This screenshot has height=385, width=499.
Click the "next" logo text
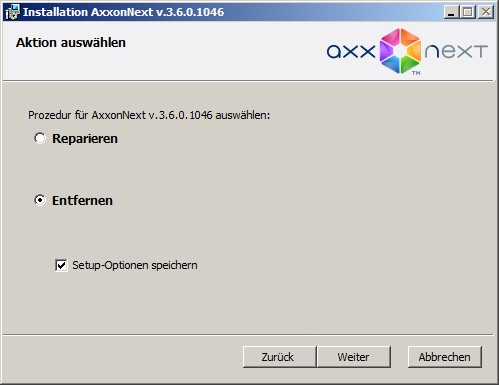pos(456,51)
